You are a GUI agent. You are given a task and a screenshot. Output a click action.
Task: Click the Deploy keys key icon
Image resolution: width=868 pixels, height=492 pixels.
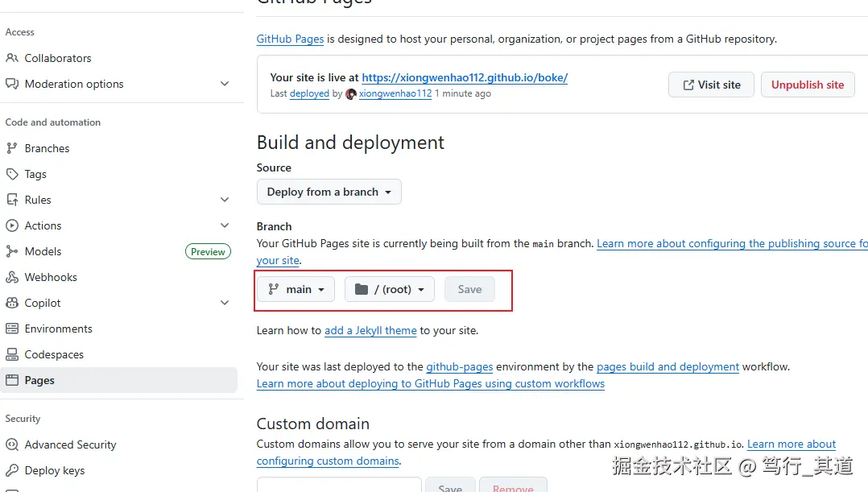(x=12, y=470)
